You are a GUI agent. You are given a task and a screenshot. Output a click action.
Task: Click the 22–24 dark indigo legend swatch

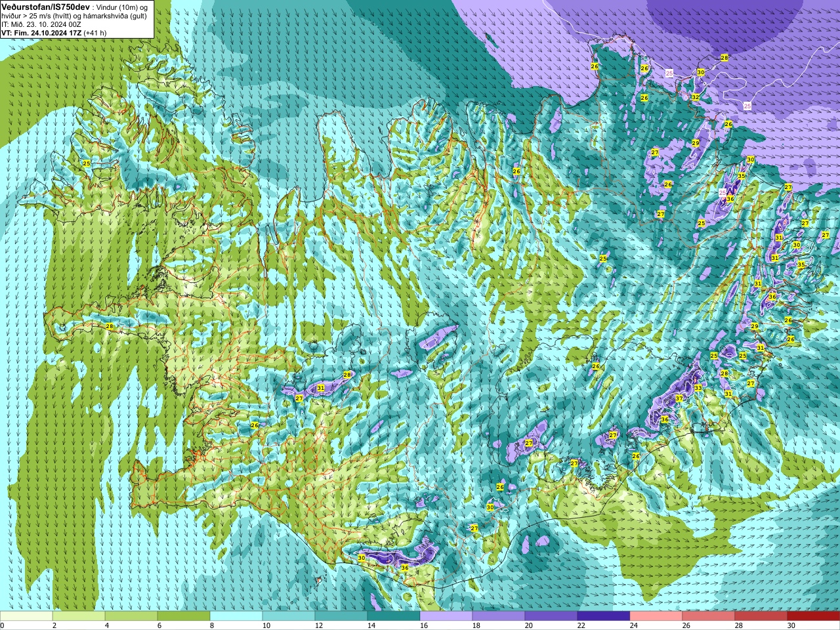coord(604,616)
